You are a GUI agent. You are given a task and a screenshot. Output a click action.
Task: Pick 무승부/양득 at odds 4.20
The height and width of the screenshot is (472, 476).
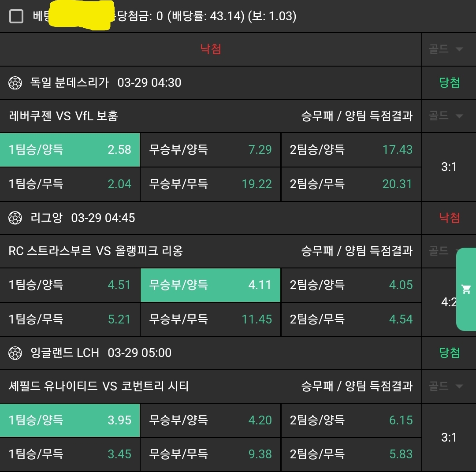[210, 420]
